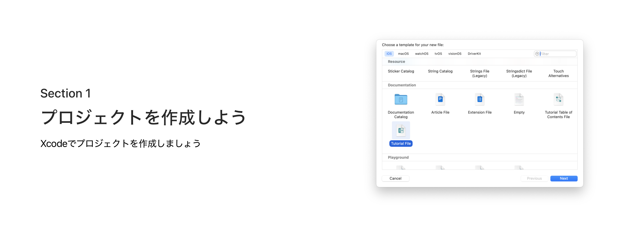Viewport: 644px width, 245px height.
Task: Click the プロジェクトを作成しよう title
Action: (x=144, y=117)
